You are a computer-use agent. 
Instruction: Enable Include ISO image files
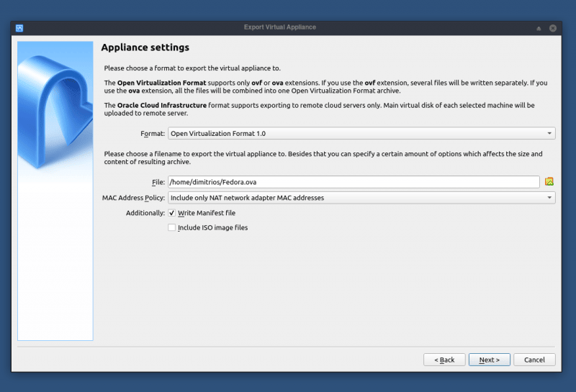click(x=171, y=228)
